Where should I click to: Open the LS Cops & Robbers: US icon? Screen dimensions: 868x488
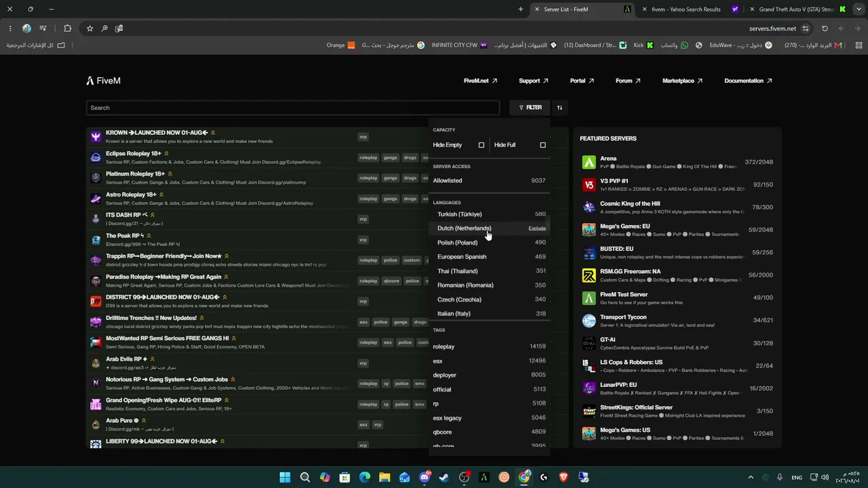click(589, 365)
